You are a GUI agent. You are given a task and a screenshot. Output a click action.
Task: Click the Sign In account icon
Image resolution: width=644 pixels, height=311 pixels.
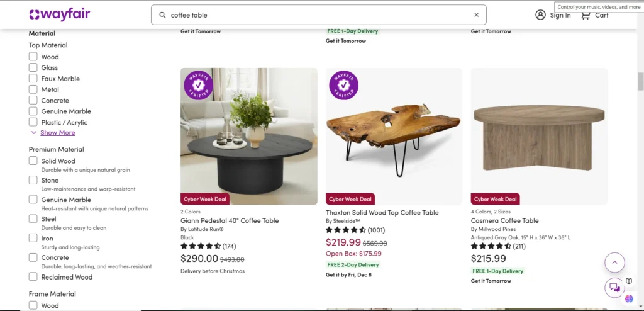pyautogui.click(x=540, y=15)
